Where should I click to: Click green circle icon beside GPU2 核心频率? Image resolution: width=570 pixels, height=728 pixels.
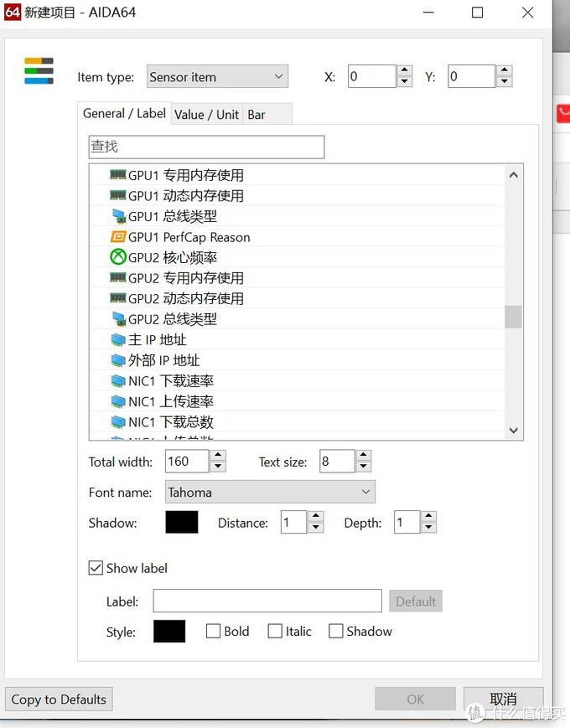[118, 257]
